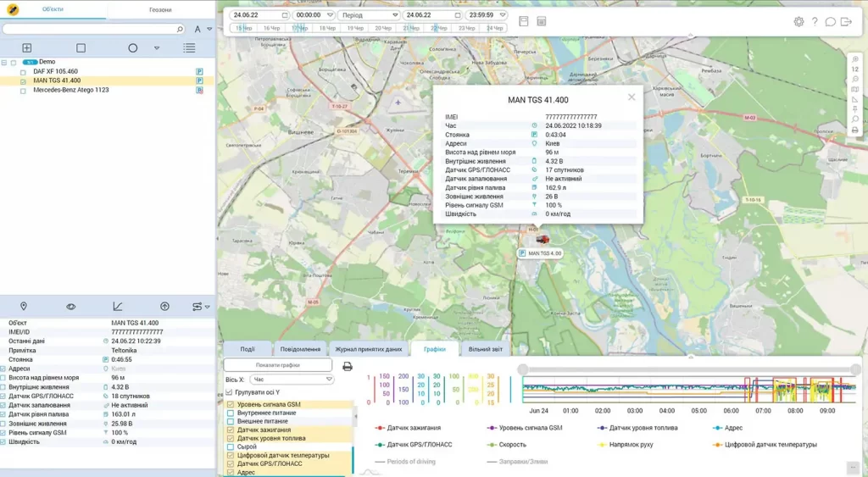Click the map pin locate icon in details toolbar
This screenshot has width=868, height=477.
pos(23,306)
